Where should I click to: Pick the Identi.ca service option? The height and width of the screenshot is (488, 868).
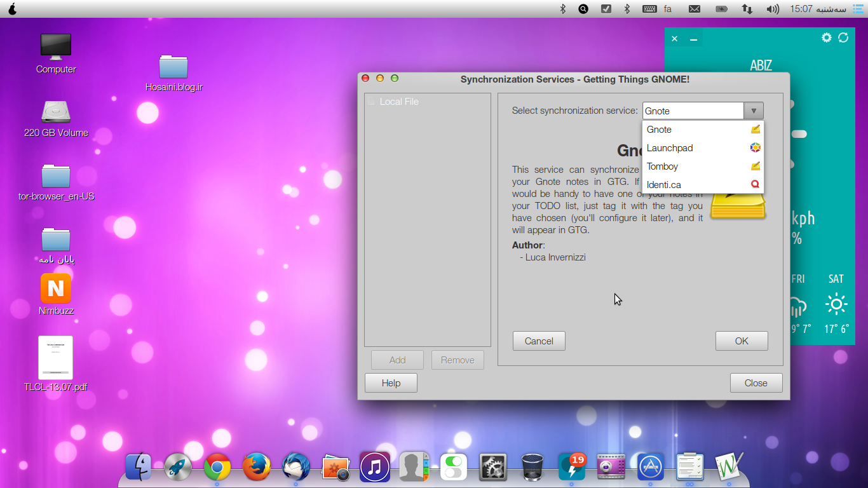pyautogui.click(x=664, y=185)
